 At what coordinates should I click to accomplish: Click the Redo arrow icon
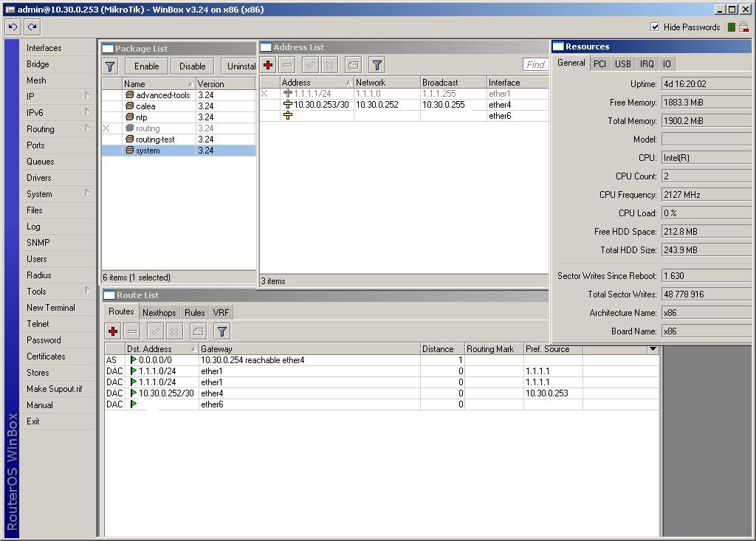[32, 27]
